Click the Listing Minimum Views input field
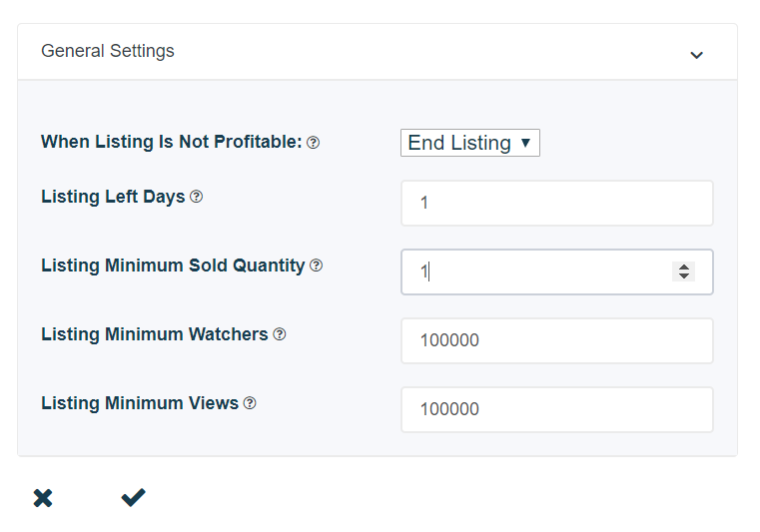 coord(557,409)
